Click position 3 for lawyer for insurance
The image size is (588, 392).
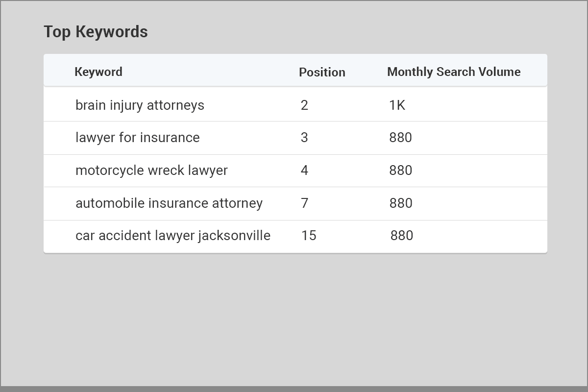[x=304, y=138]
